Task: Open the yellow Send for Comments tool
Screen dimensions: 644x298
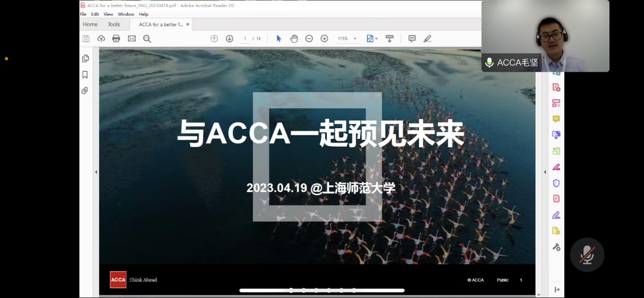Action: [556, 231]
